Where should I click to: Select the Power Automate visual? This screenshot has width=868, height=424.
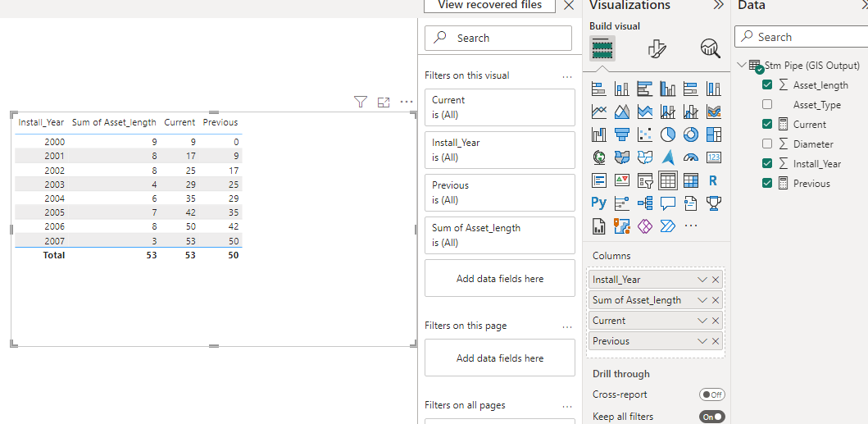tap(668, 226)
